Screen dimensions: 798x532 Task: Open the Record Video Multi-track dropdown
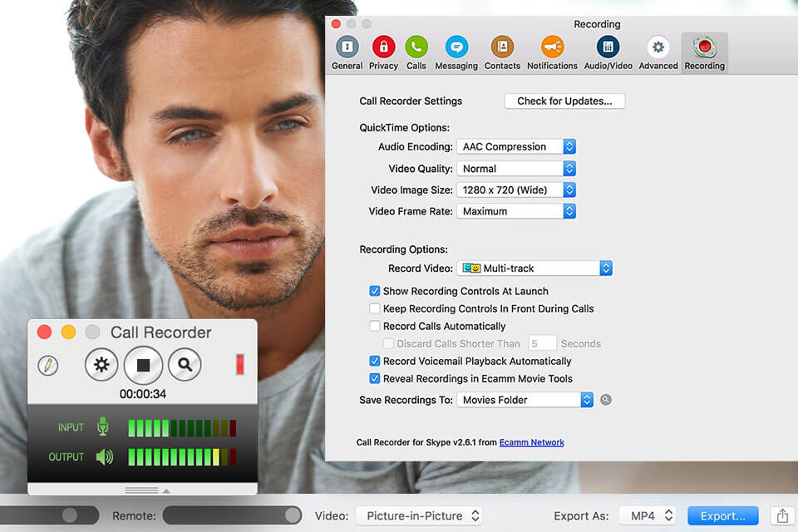(534, 268)
